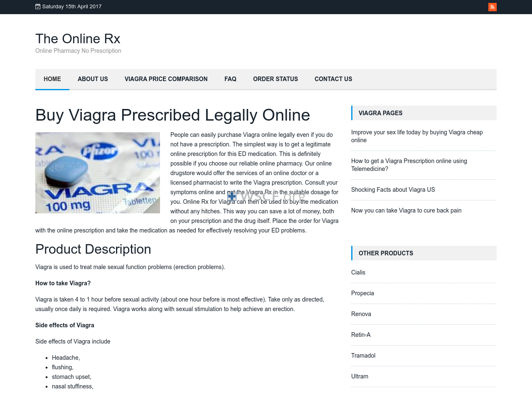
Task: Open the Order Status page
Action: click(276, 79)
